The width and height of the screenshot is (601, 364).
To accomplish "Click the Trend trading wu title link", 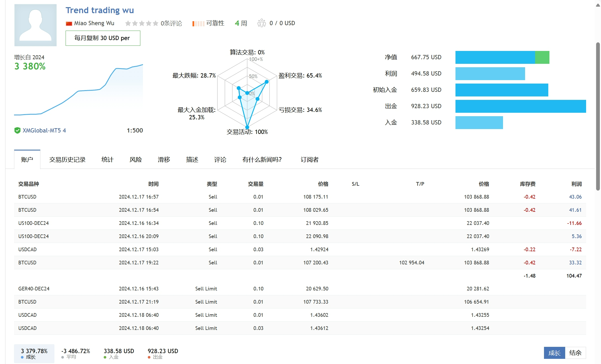I will click(x=100, y=10).
